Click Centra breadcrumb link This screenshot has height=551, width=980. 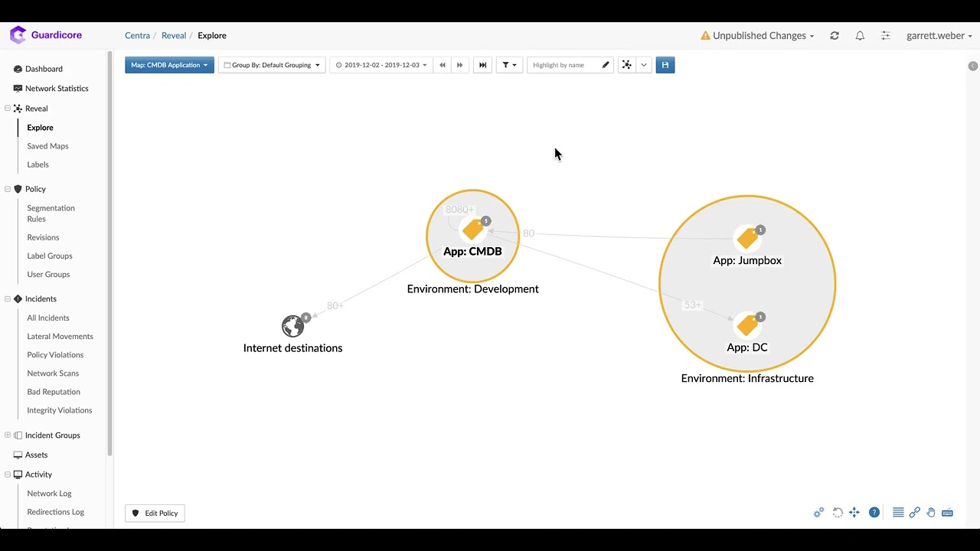point(138,36)
